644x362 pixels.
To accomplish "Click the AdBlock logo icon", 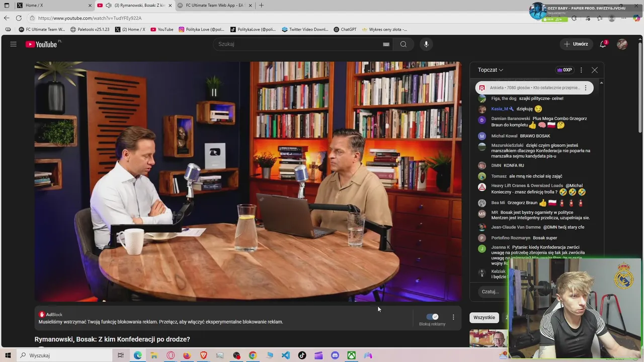I will pos(42,315).
